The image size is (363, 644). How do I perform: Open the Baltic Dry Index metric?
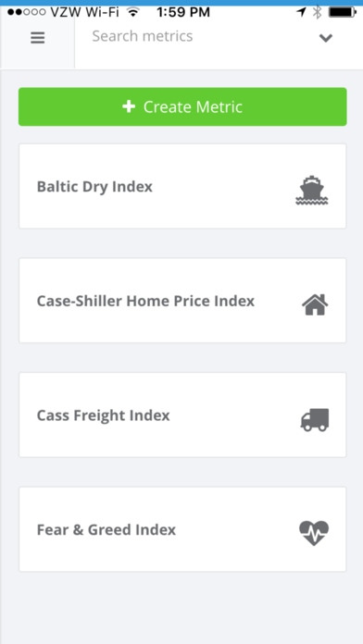(182, 186)
